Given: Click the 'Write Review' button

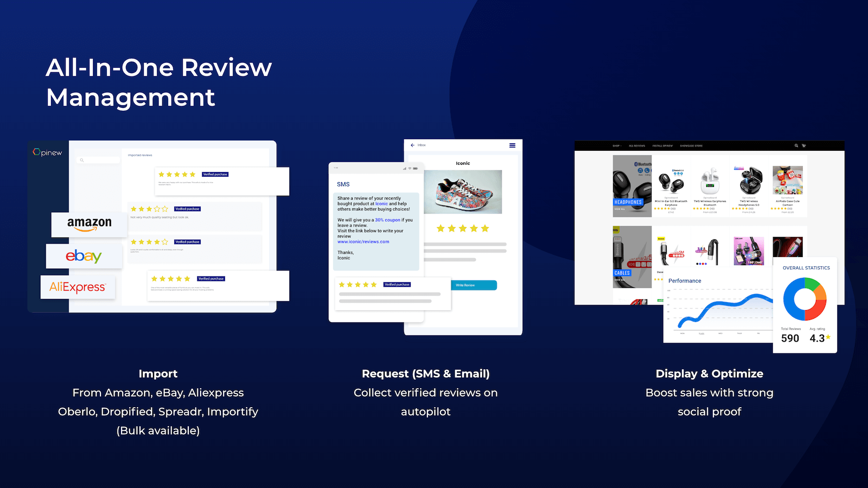Looking at the screenshot, I should [x=473, y=285].
